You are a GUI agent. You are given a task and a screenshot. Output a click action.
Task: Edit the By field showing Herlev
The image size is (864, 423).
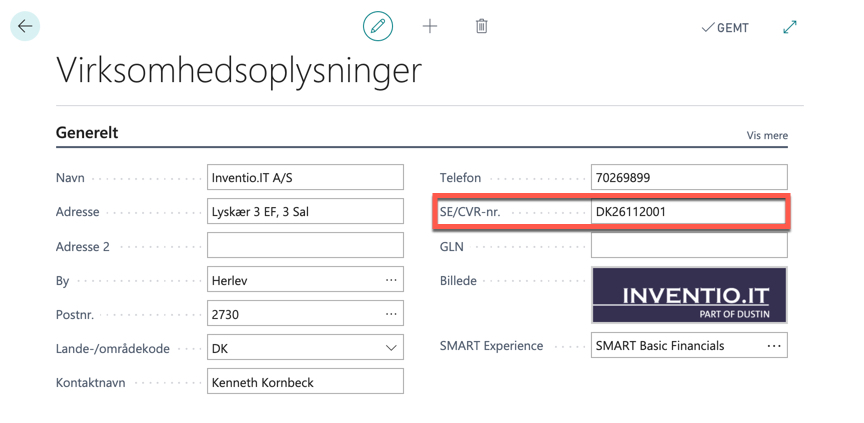[305, 279]
